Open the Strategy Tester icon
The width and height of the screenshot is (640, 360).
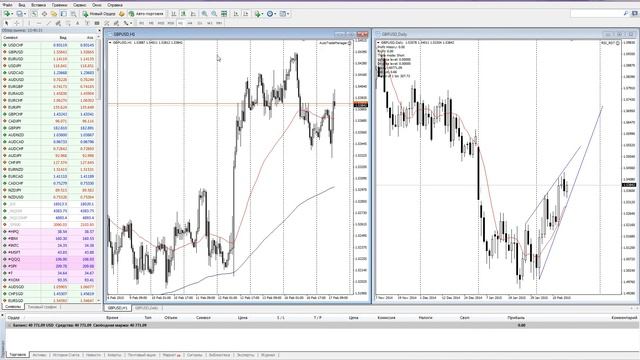point(73,13)
